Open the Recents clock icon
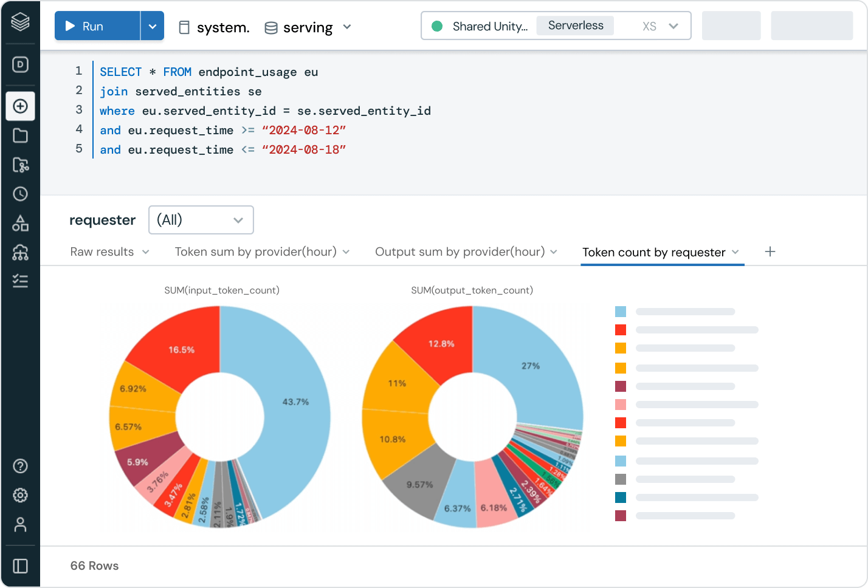Screen dimensions: 868x588 pos(20,194)
